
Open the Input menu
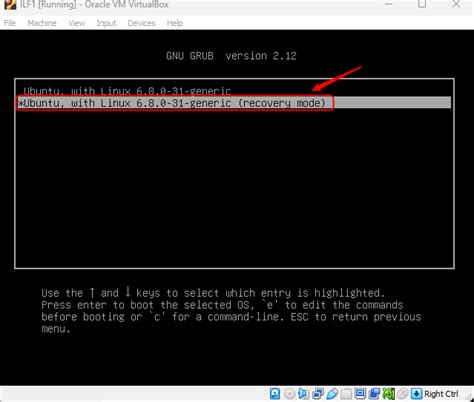(x=106, y=23)
